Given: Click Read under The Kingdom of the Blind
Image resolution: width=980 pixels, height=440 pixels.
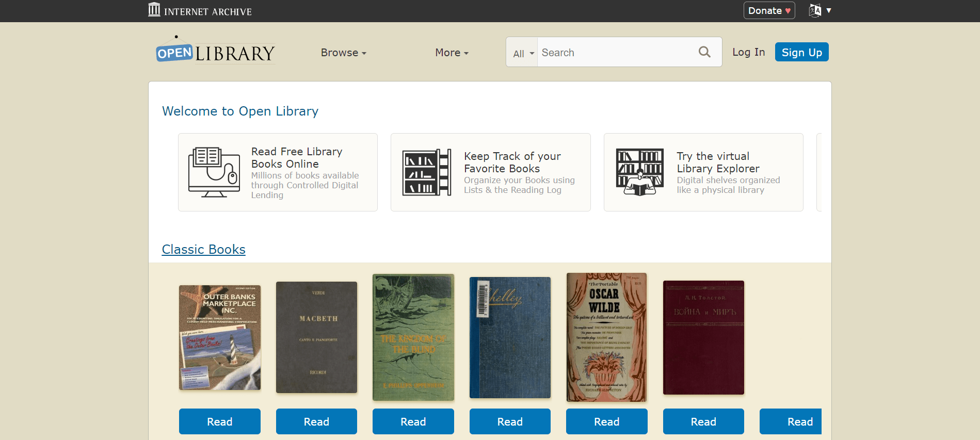Looking at the screenshot, I should tap(413, 421).
